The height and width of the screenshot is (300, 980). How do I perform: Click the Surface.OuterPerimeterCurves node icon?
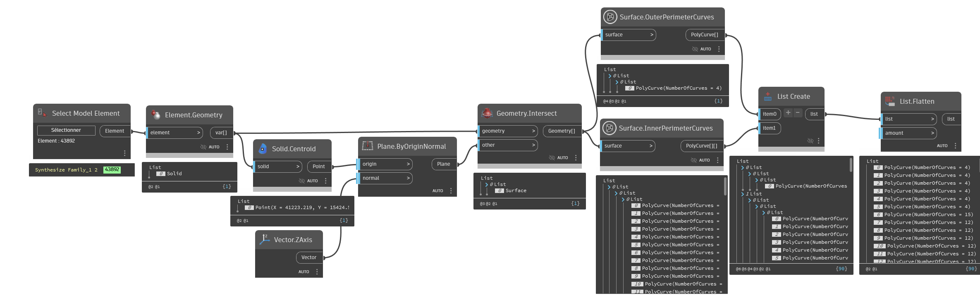610,17
